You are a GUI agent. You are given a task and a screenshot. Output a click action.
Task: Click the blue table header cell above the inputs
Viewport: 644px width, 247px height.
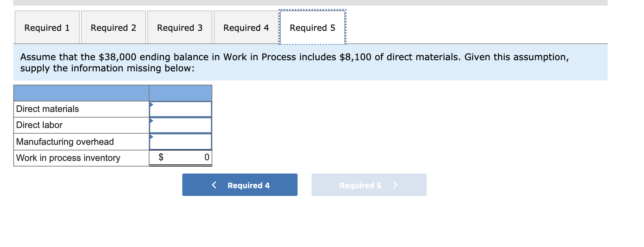point(180,93)
